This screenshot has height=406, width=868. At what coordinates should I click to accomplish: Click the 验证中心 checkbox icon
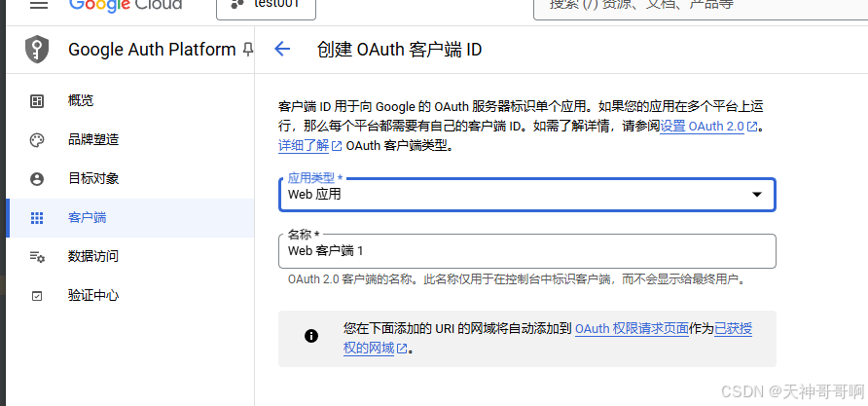[37, 296]
